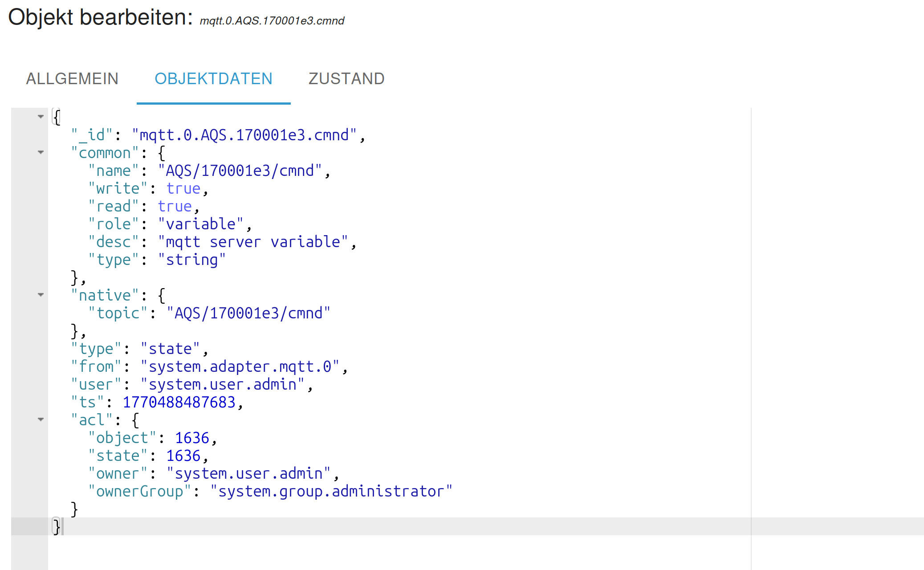This screenshot has width=924, height=570.
Task: Switch to the ALLGEMEIN tab
Action: pyautogui.click(x=72, y=79)
